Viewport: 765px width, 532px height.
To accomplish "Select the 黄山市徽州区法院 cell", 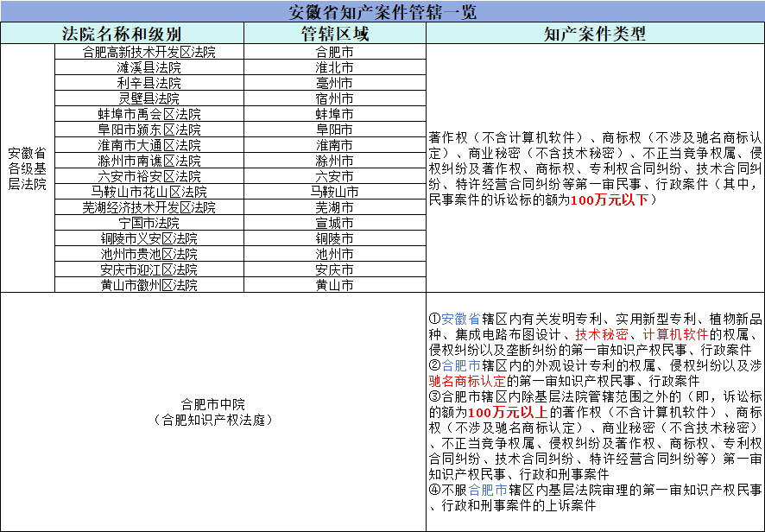I will tap(149, 285).
